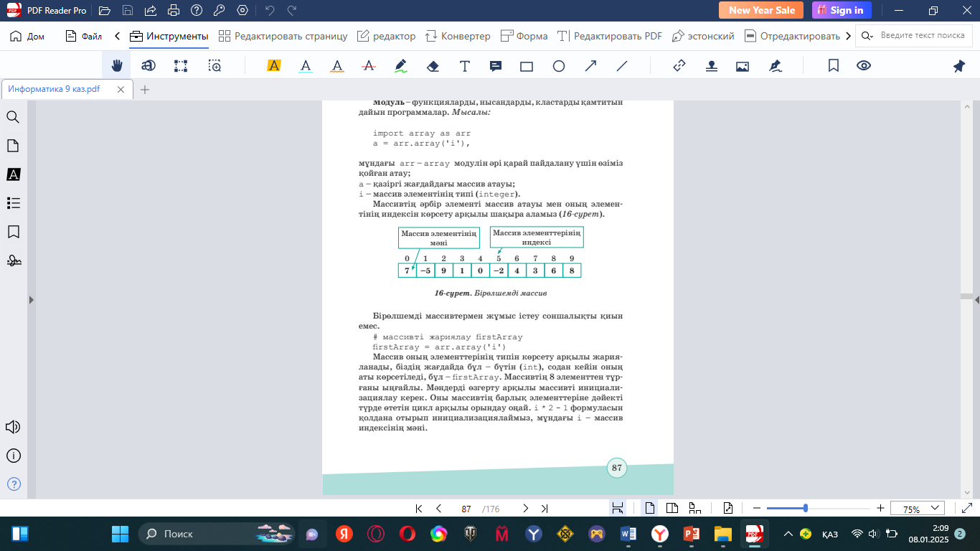Open the outline panel in sidebar
Screen dimensions: 980x551
(x=13, y=203)
